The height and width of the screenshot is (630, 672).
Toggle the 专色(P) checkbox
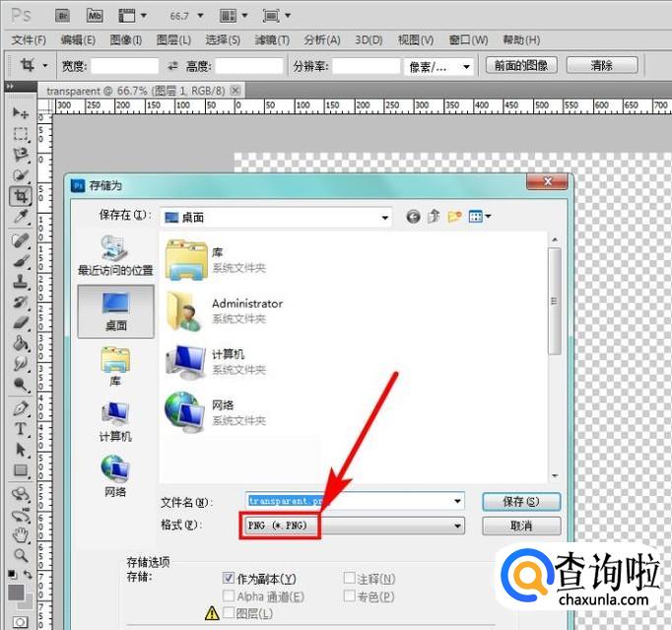349,595
